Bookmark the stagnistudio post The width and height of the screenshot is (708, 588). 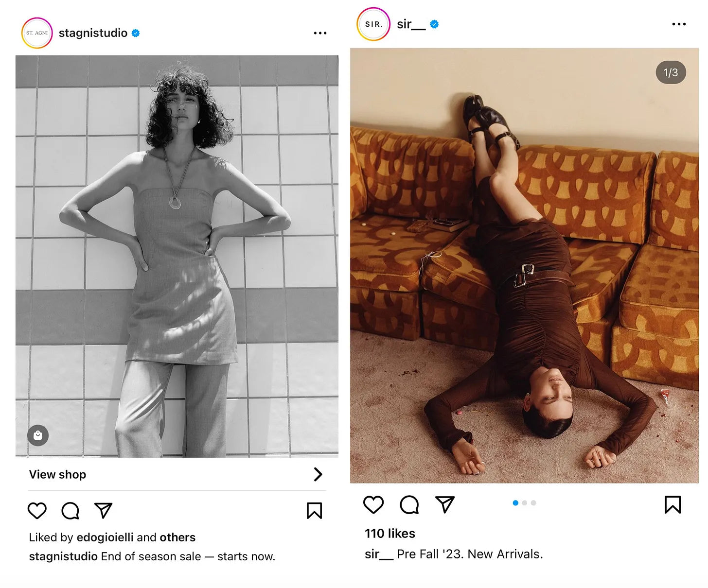click(314, 511)
